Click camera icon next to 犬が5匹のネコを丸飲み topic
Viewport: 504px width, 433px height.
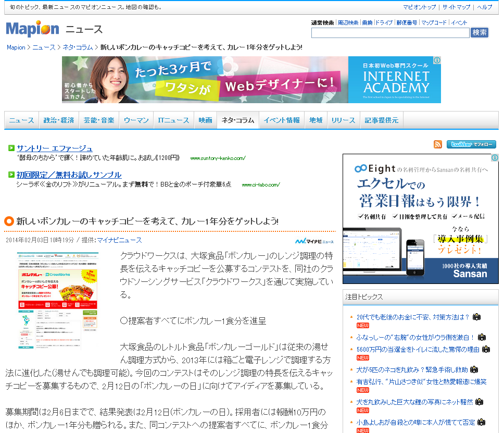pos(474,369)
